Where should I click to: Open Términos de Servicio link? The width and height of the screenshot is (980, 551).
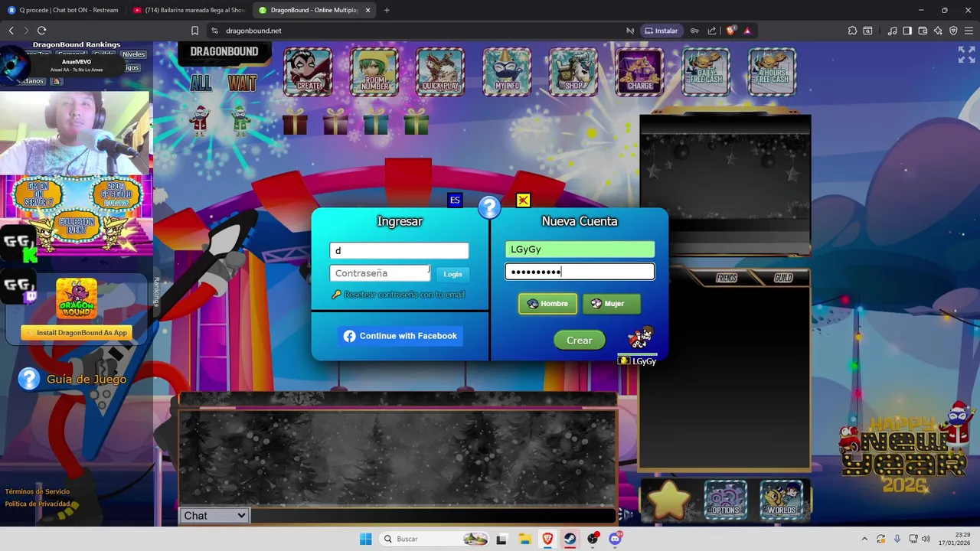pyautogui.click(x=38, y=491)
